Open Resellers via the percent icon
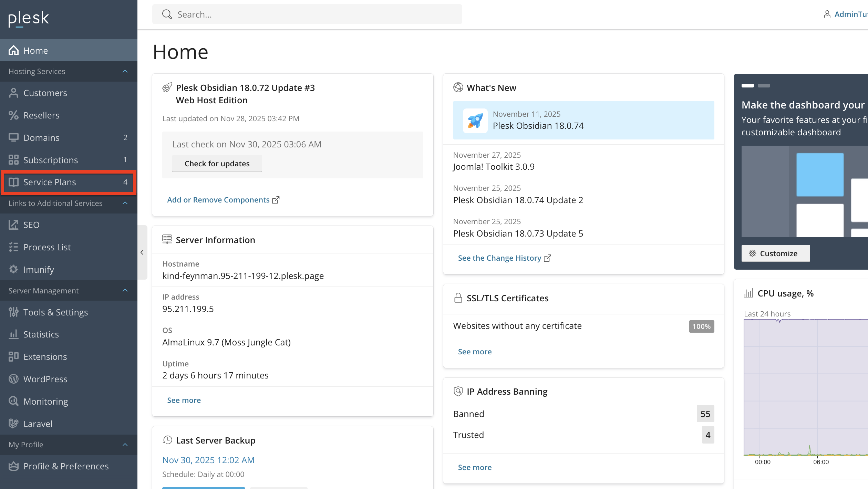This screenshot has width=868, height=489. (13, 115)
